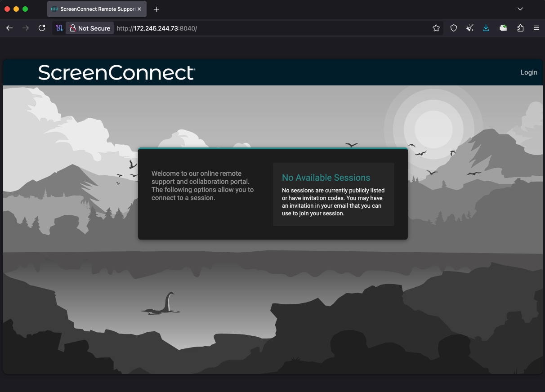Reload the page

pos(42,28)
